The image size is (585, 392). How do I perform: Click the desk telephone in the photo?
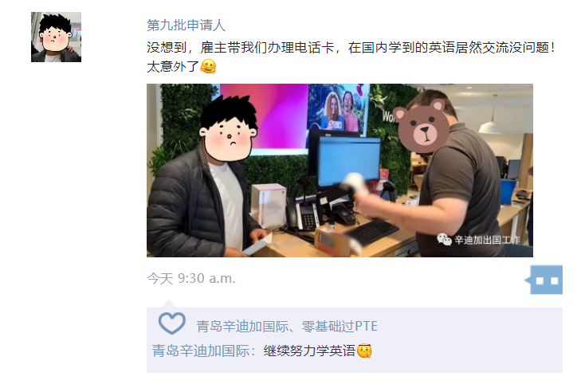(304, 214)
